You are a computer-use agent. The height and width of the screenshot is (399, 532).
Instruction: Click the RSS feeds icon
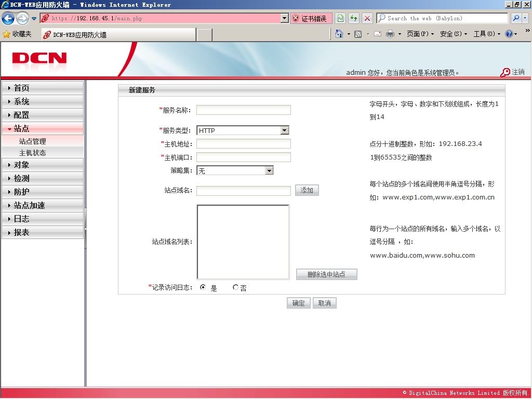(x=357, y=34)
